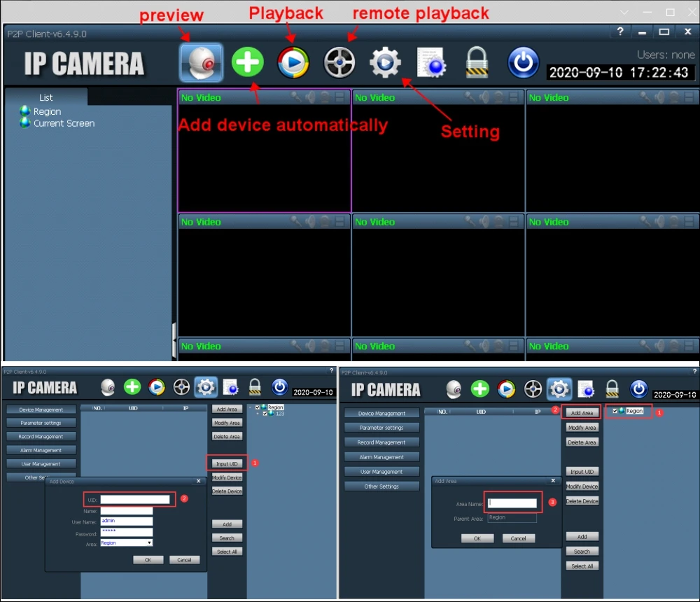Viewport: 700px width, 602px height.
Task: Click the UID field in Add Device dialog
Action: [x=136, y=499]
